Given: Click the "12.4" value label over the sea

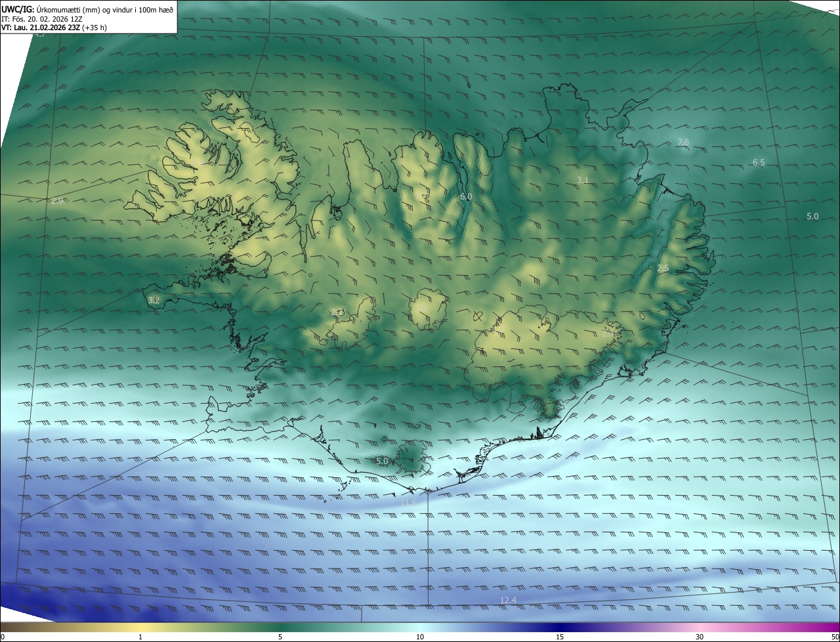Looking at the screenshot, I should (x=508, y=600).
